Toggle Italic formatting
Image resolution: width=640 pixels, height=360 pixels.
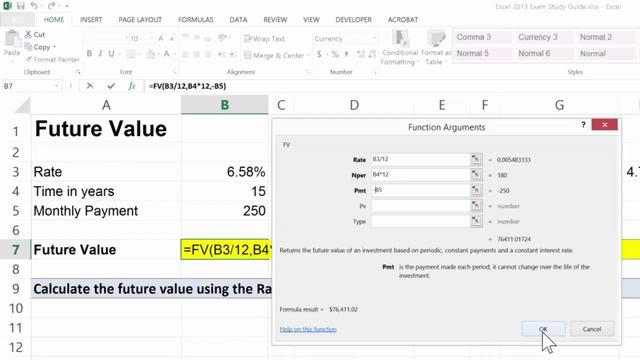(100, 54)
